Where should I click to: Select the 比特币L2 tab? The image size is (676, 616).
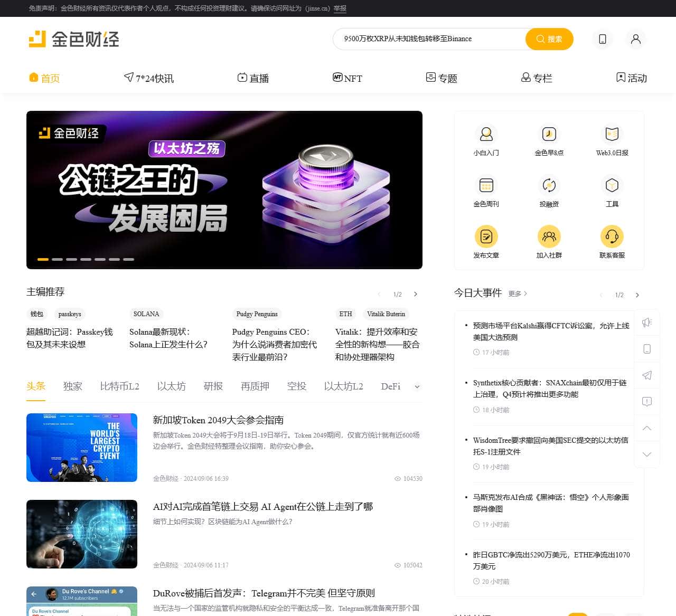[x=120, y=386]
